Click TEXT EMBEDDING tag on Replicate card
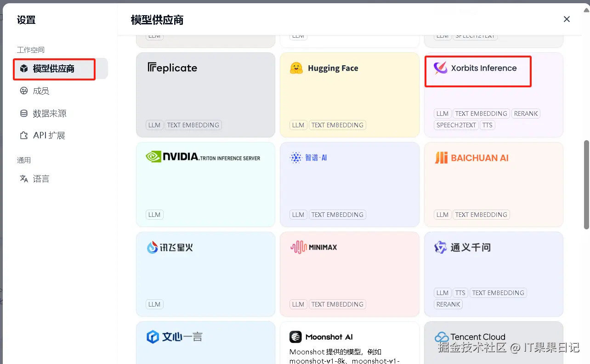Screen dimensions: 590x364 point(193,125)
